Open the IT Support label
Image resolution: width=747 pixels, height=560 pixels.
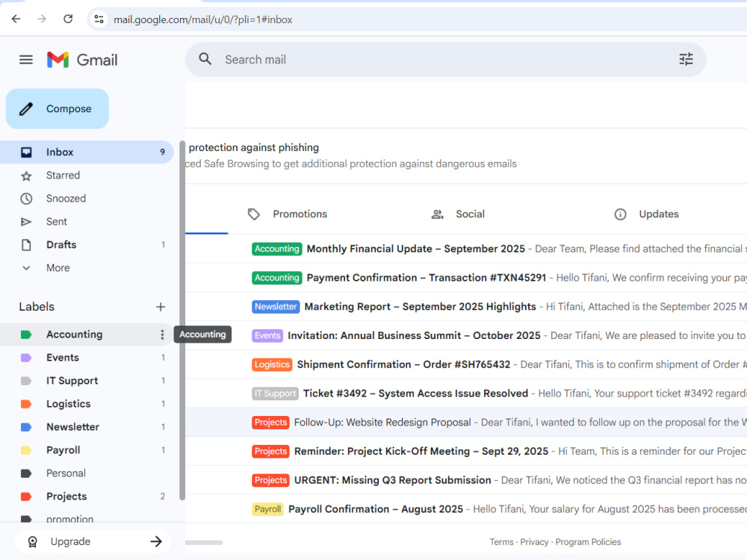[x=87, y=381]
